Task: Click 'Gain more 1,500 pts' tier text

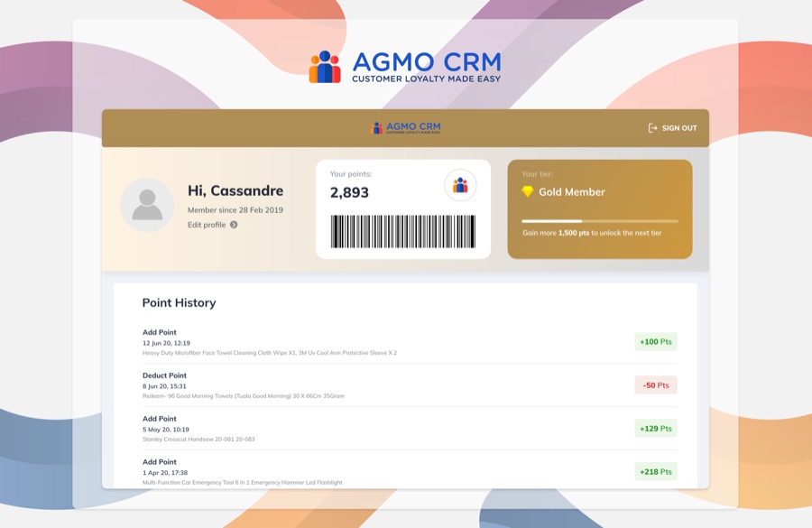Action: point(592,233)
